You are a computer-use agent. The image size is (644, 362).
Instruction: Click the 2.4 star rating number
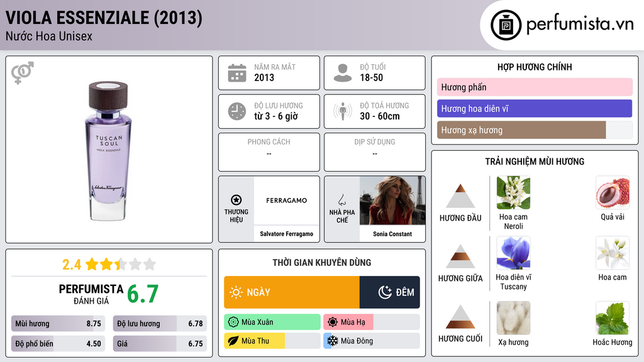[x=72, y=265]
